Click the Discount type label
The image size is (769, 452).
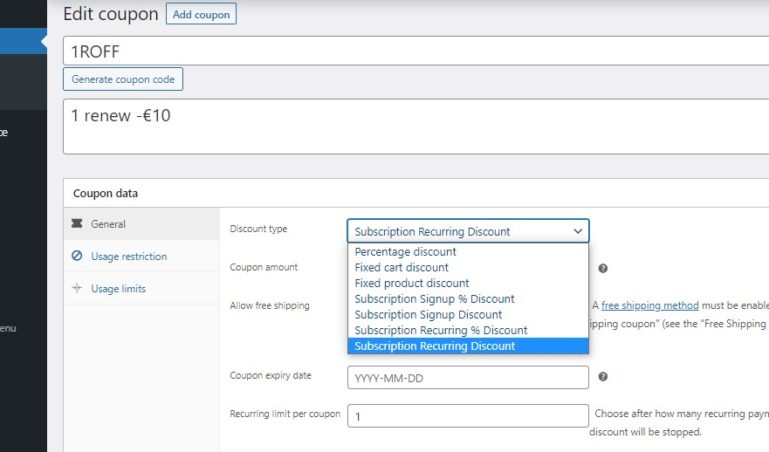[x=258, y=228]
